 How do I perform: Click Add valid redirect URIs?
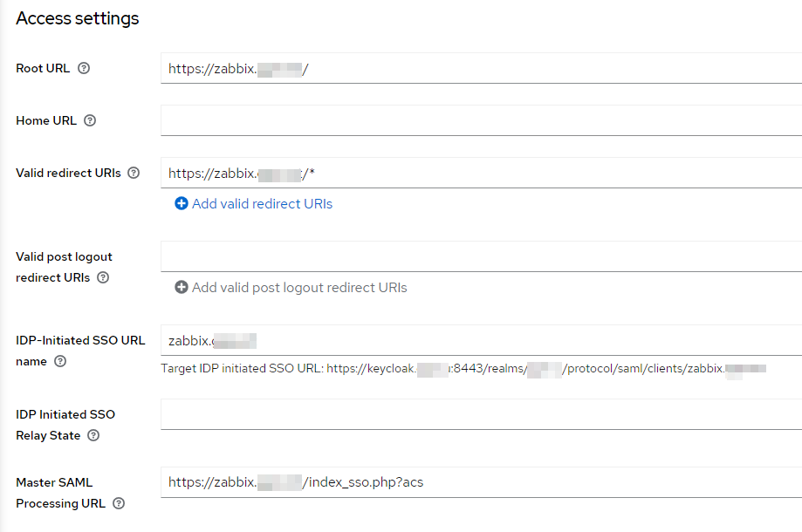tap(254, 204)
